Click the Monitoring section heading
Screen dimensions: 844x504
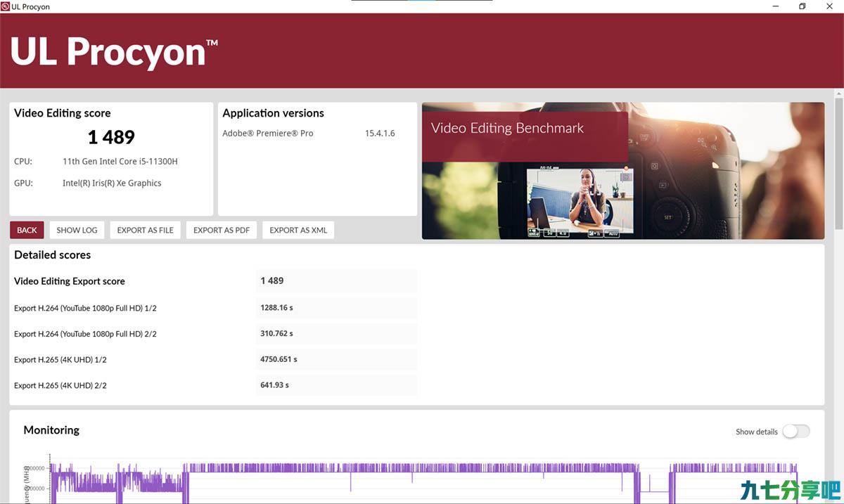coord(51,430)
